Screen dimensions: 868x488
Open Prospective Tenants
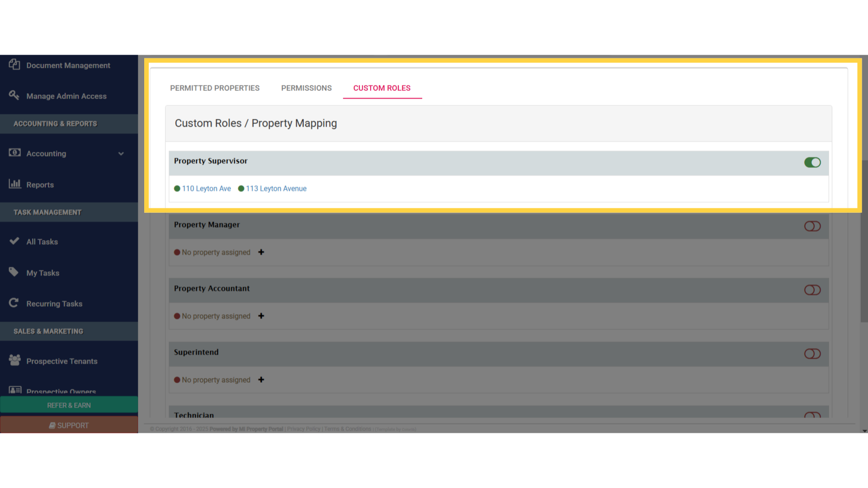click(x=61, y=361)
